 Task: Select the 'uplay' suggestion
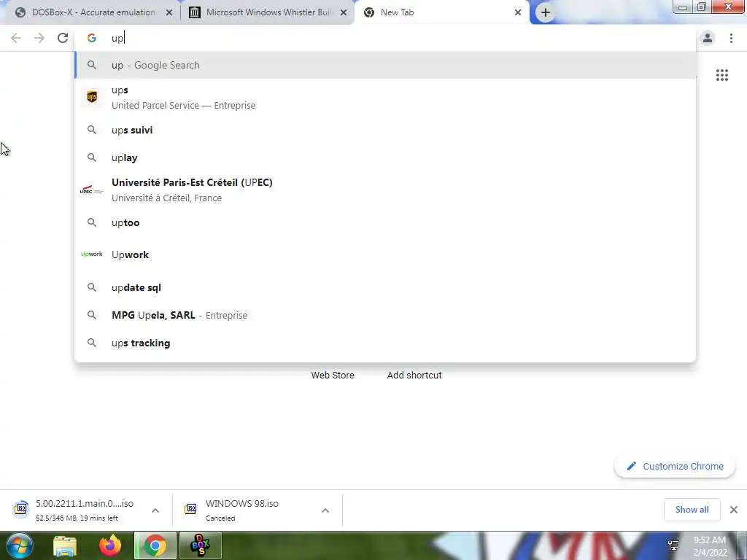[x=385, y=157]
